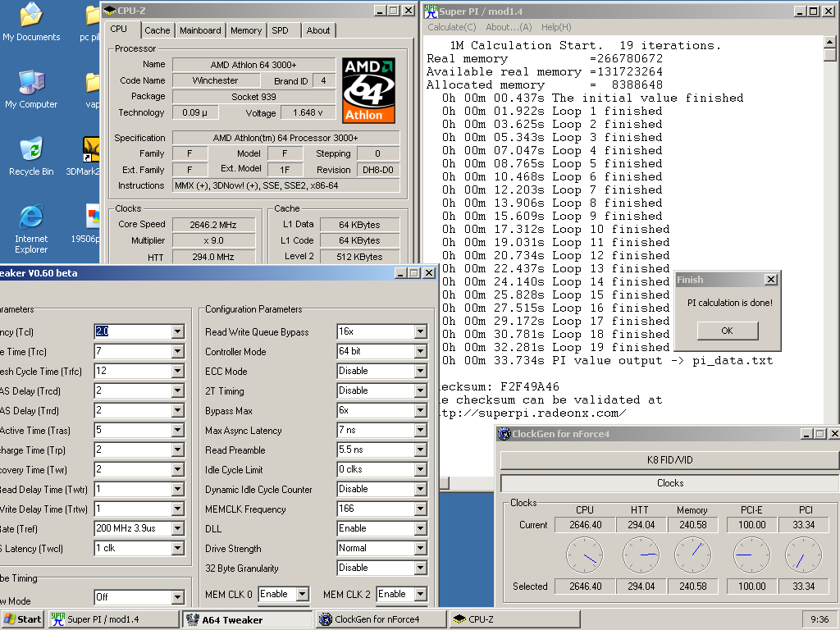Screen dimensions: 840x630
Task: Expand the Tras active time dropdown
Action: click(x=178, y=430)
